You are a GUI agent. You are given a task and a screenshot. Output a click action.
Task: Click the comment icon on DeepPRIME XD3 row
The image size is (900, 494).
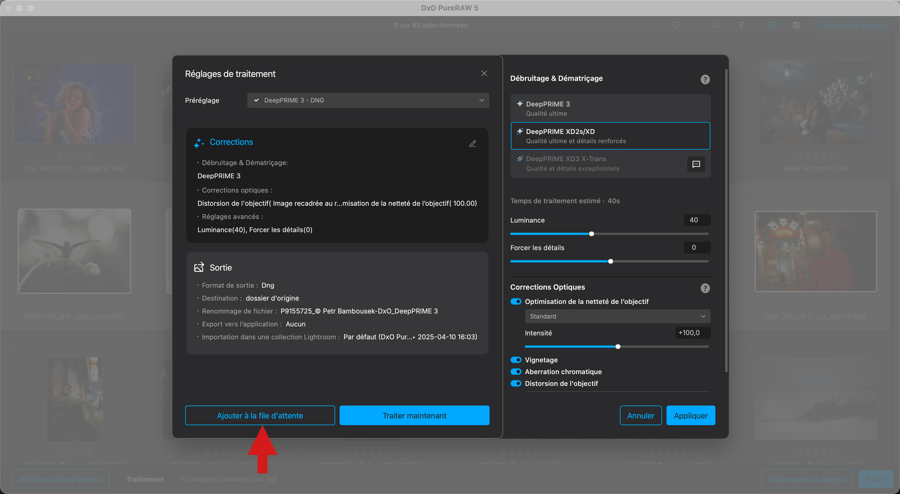[x=696, y=164]
